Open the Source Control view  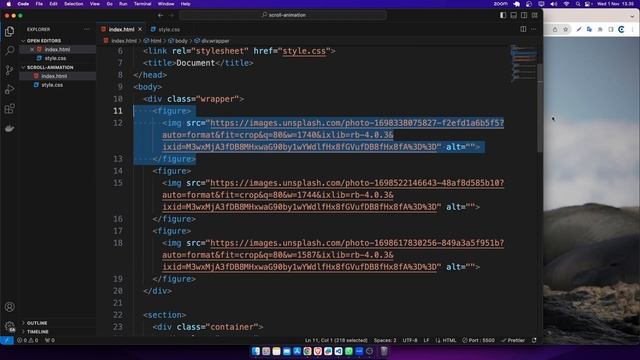[x=9, y=70]
